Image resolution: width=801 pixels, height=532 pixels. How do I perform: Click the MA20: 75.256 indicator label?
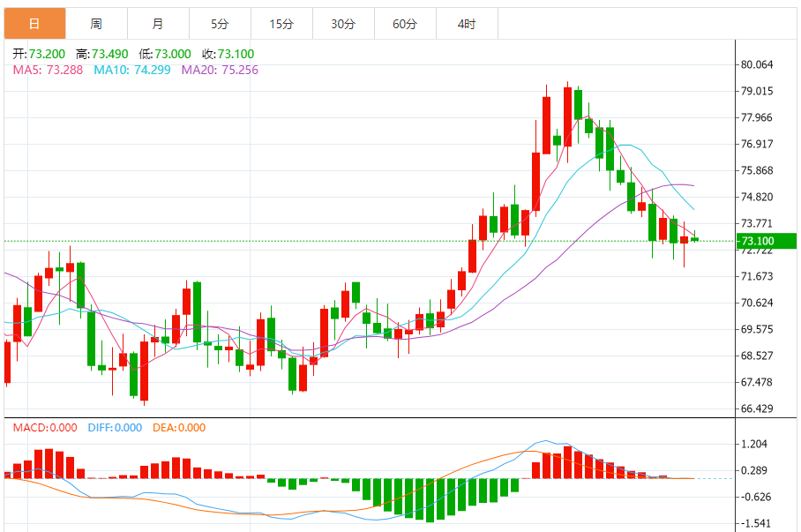coord(220,70)
